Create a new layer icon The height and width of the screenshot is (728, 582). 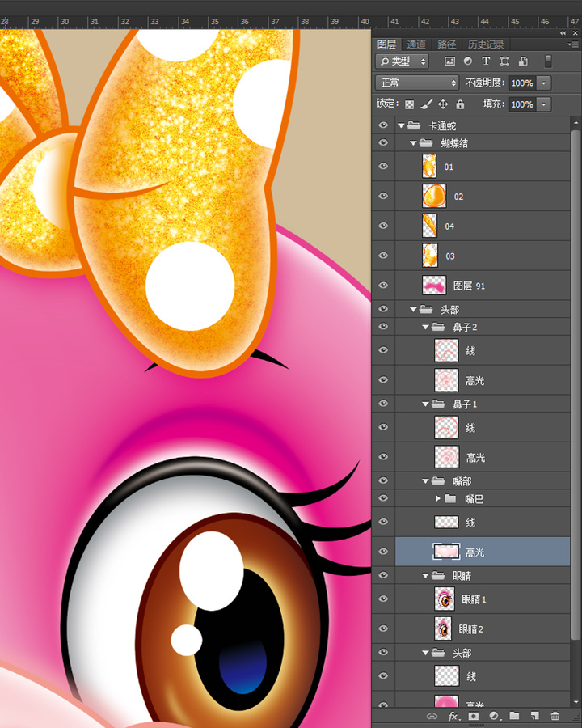(x=534, y=716)
